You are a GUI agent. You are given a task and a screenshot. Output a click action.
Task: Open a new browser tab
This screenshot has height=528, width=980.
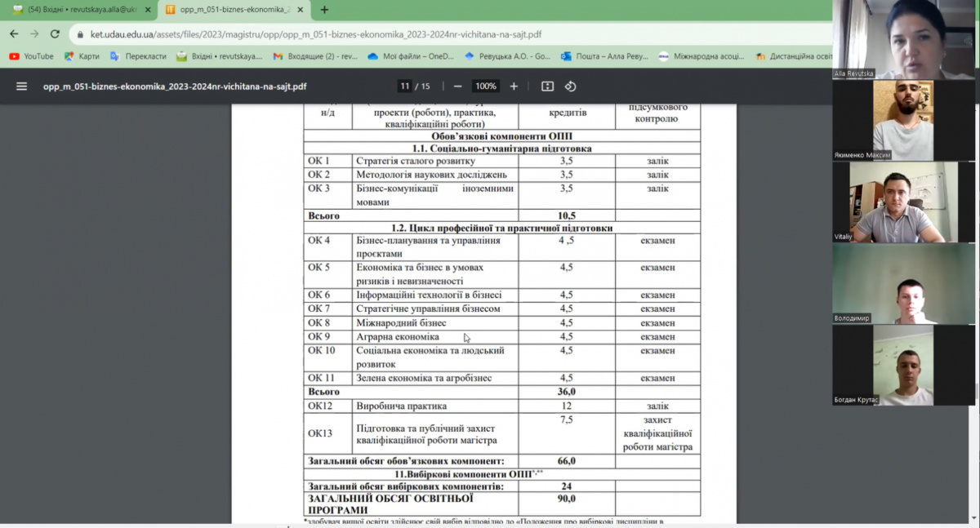(x=324, y=10)
